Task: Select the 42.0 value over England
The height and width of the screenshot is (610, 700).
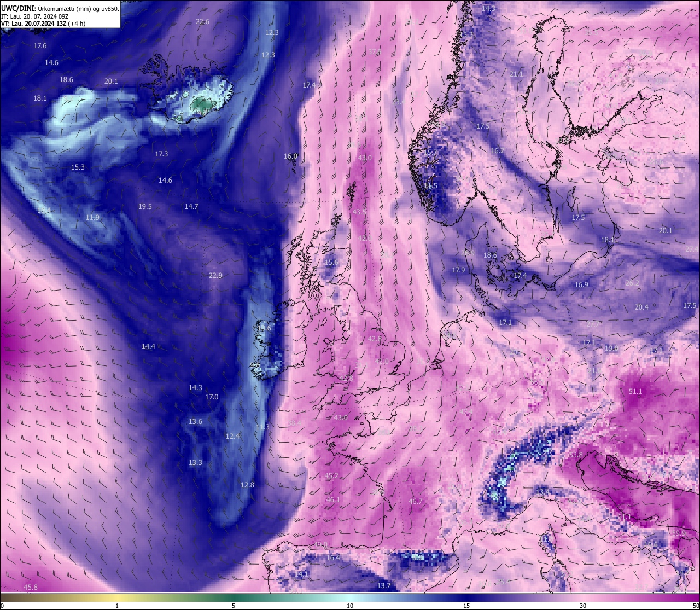Action: coord(382,362)
